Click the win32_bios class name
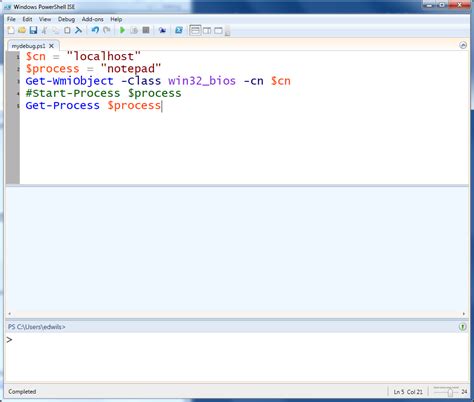Screen dimensions: 474x402 (x=202, y=81)
